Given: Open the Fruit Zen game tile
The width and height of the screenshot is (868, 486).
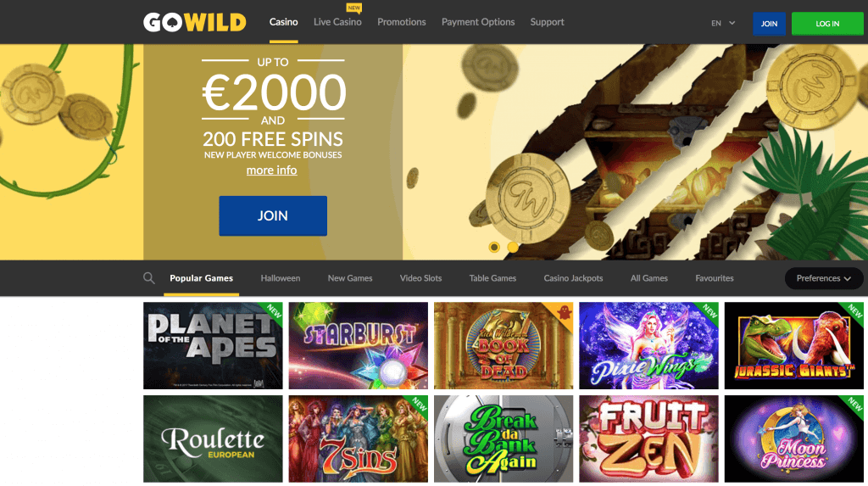Looking at the screenshot, I should click(648, 439).
